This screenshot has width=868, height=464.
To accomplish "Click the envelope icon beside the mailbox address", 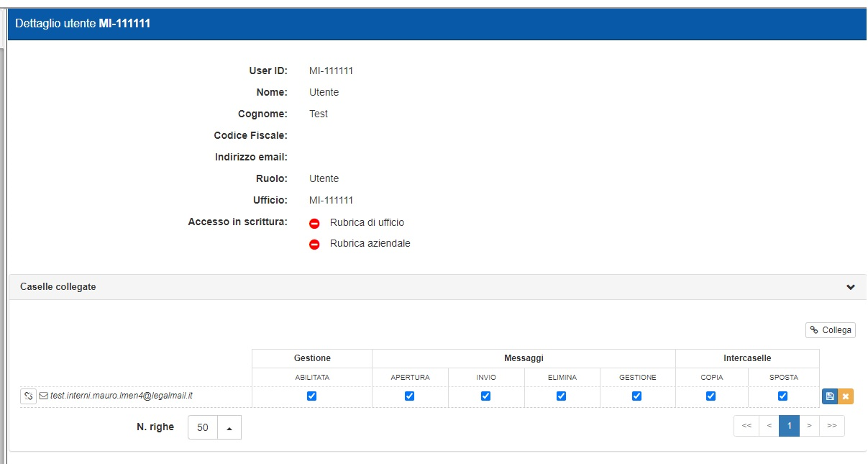I will click(x=44, y=396).
